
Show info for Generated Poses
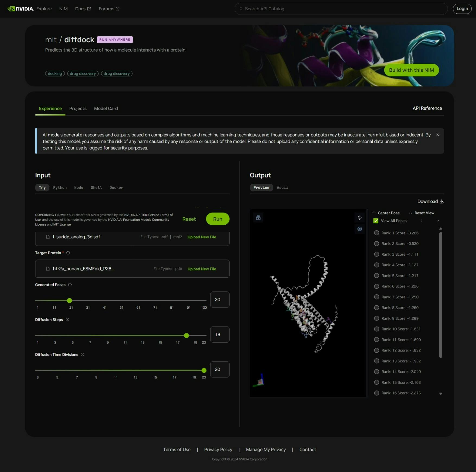point(70,285)
